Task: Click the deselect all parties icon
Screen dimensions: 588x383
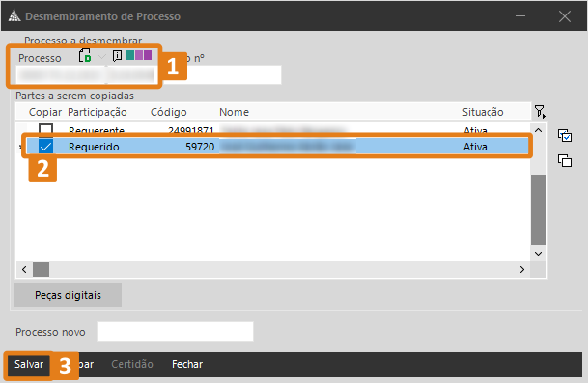Action: [565, 160]
